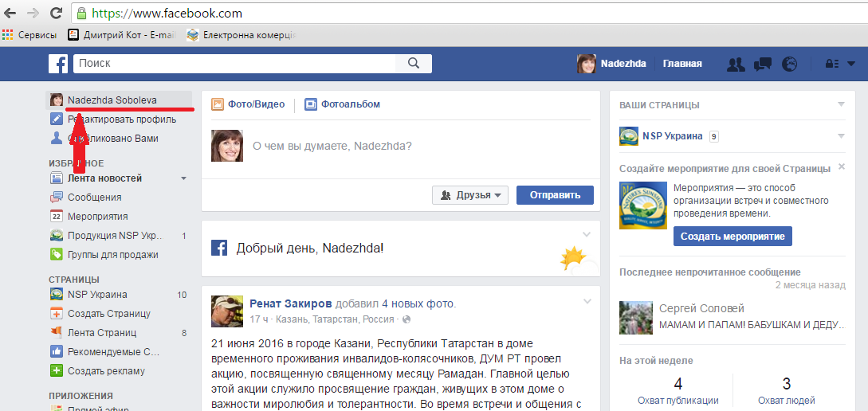Open Мероприятия in the sidebar
868x411 pixels.
pos(98,217)
